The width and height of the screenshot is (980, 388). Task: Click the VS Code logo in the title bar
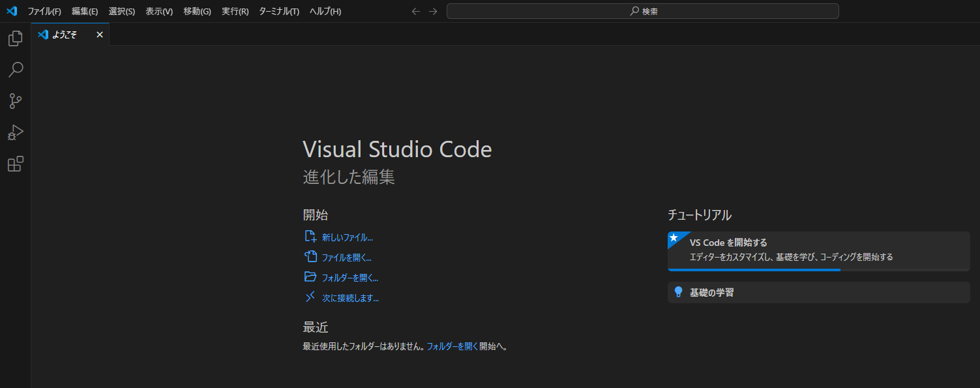12,10
